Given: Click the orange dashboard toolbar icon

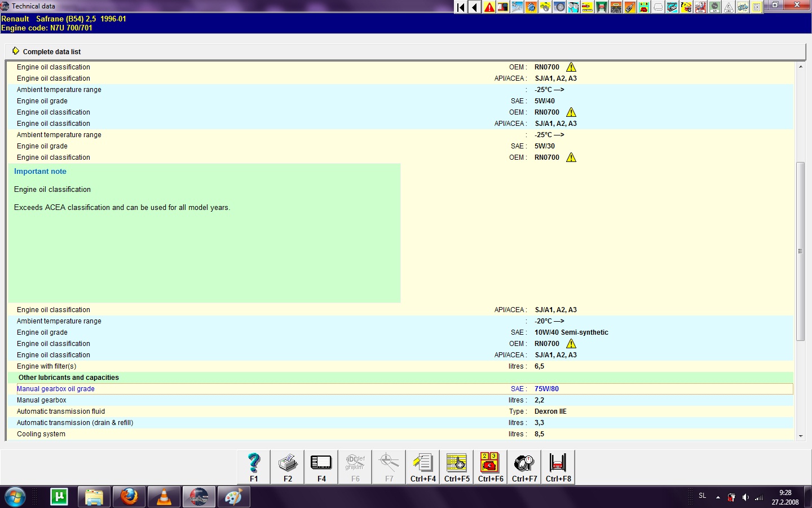Looking at the screenshot, I should point(616,7).
